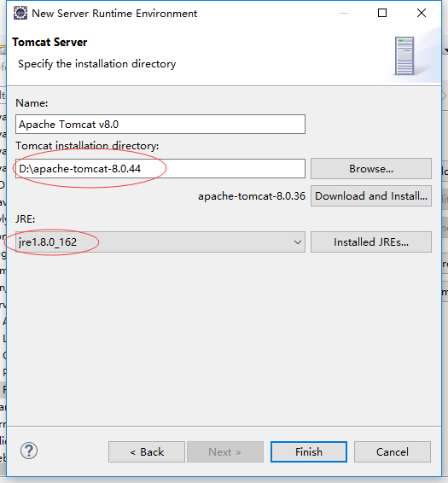
Task: Open Installed JREs settings
Action: pos(371,242)
